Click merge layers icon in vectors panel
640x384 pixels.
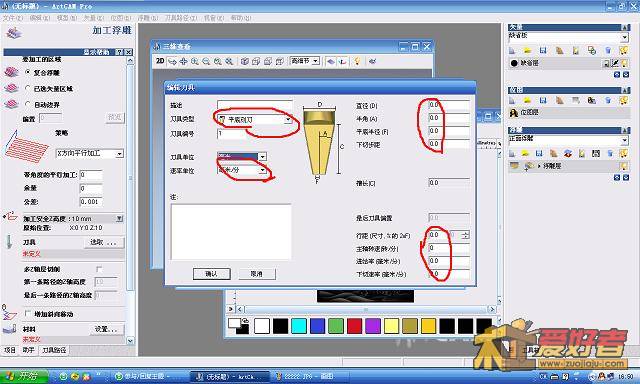[x=591, y=51]
